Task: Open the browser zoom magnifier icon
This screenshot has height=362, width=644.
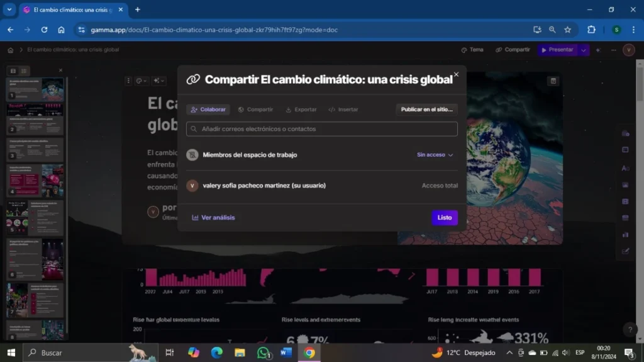Action: [x=552, y=30]
